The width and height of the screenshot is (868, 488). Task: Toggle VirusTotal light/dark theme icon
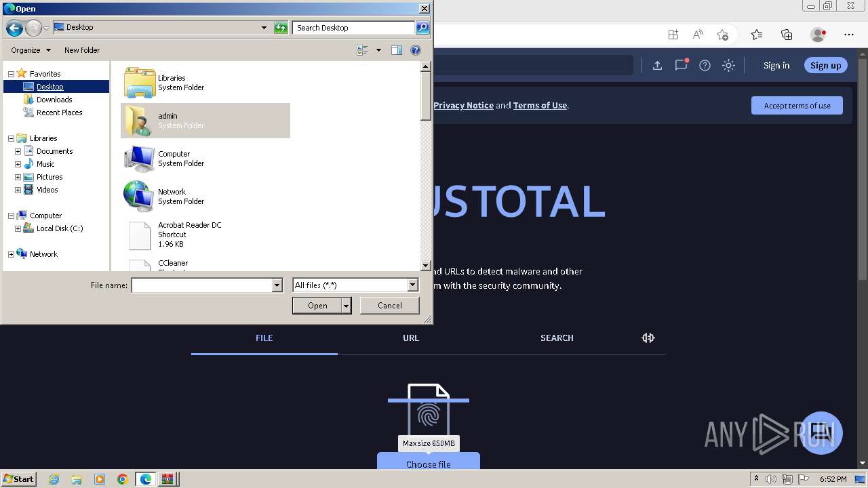[728, 65]
